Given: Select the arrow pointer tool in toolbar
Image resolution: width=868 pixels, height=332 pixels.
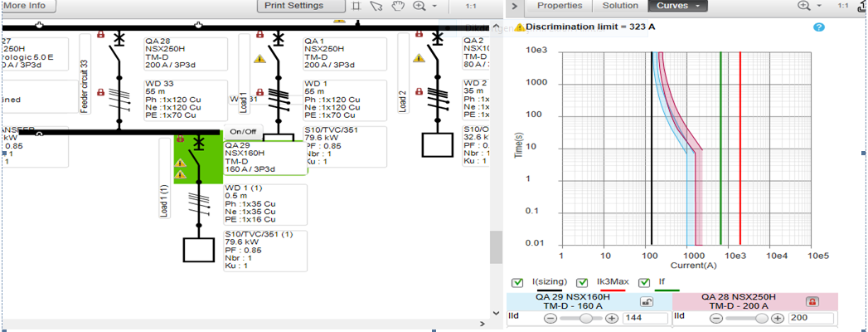Looking at the screenshot, I should click(376, 6).
